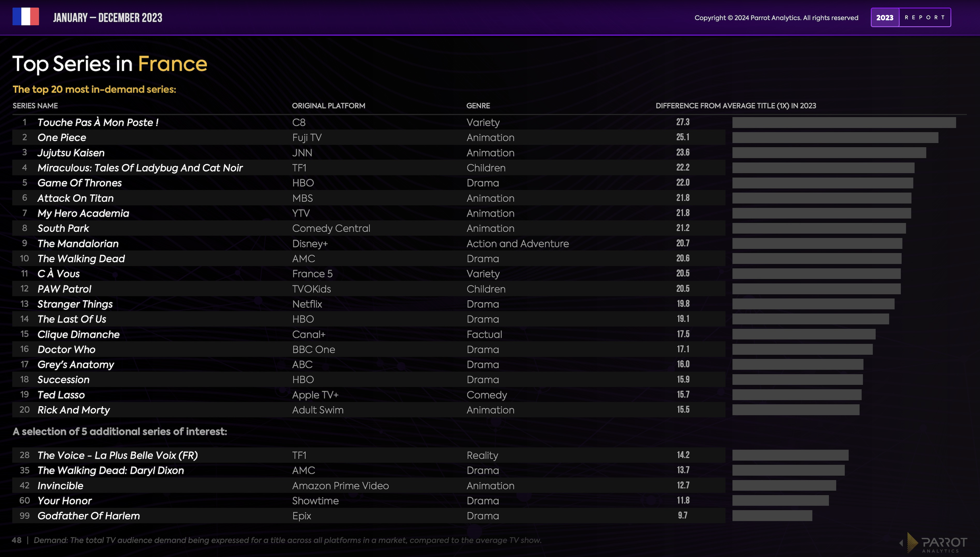Click the 25.1 demand value
Viewport: 980px width, 557px height.
(x=683, y=137)
